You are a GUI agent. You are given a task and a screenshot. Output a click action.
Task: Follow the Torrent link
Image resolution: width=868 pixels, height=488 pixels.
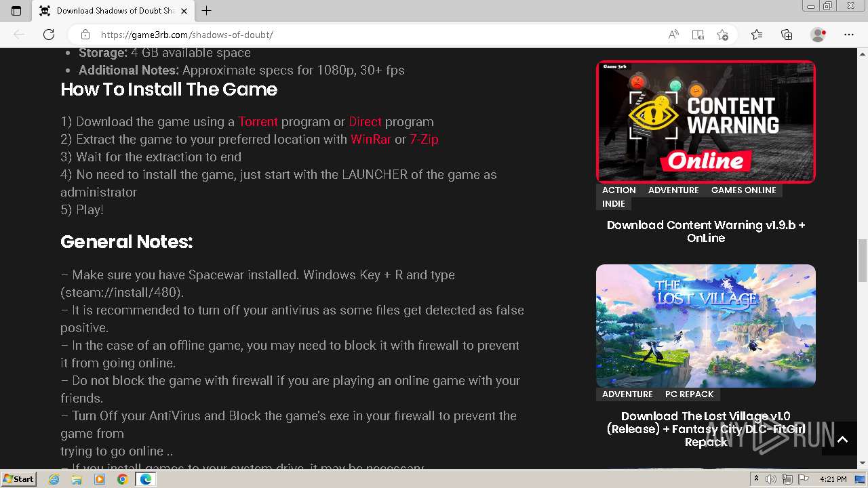(x=258, y=122)
